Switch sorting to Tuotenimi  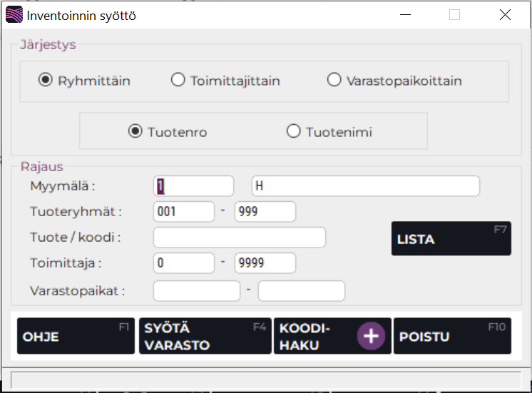point(293,131)
